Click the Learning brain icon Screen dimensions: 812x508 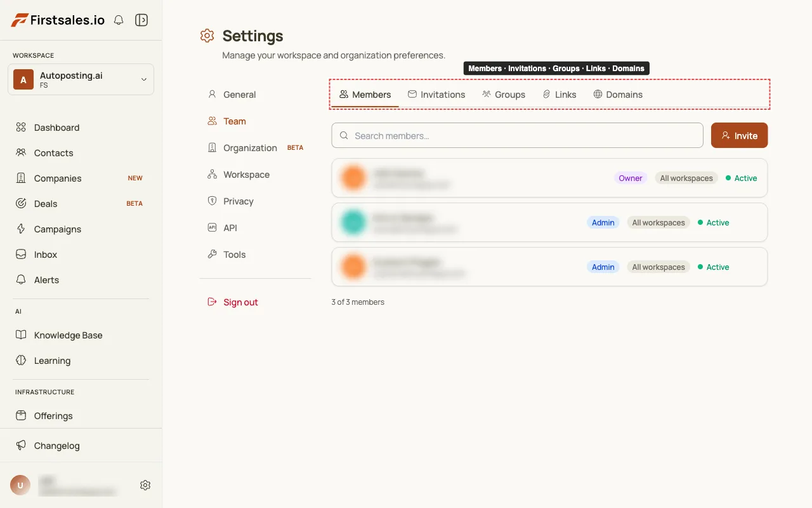point(21,361)
